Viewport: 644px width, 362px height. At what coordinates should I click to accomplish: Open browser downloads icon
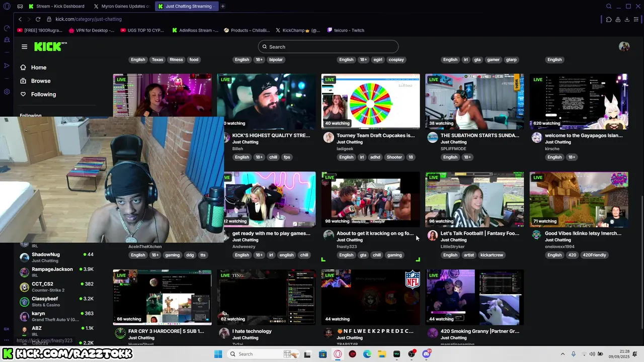[x=627, y=19]
